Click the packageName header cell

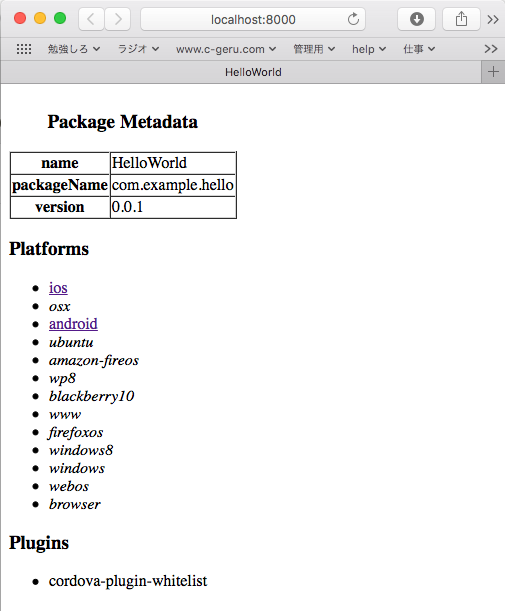[60, 185]
